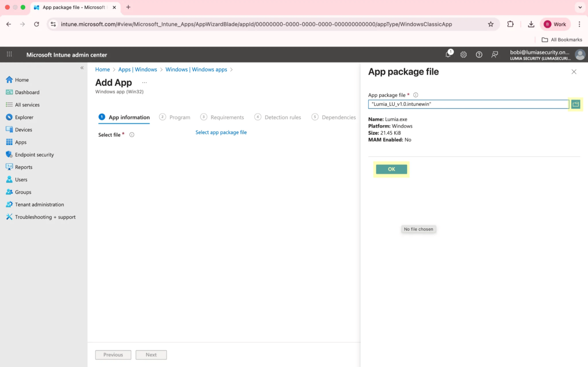Open Dashboard in the sidebar

(x=27, y=92)
